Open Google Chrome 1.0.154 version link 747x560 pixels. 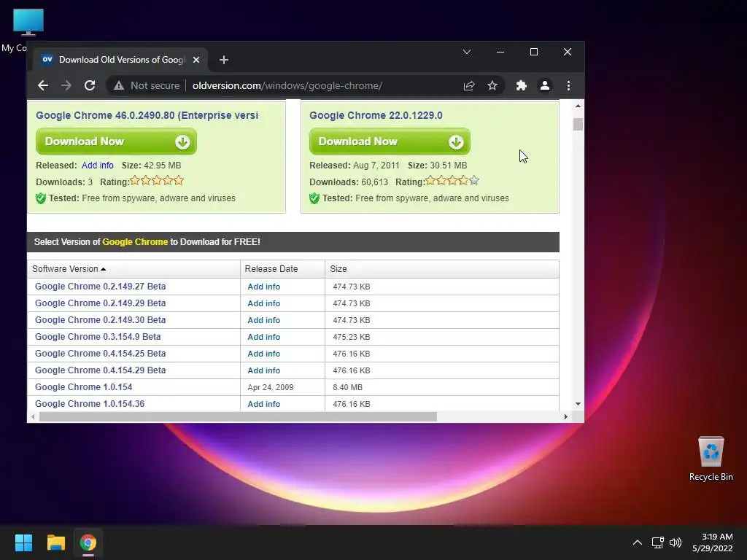tap(83, 387)
